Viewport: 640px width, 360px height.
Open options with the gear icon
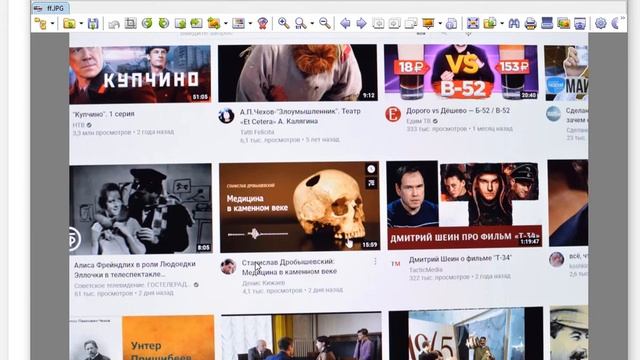(601, 24)
